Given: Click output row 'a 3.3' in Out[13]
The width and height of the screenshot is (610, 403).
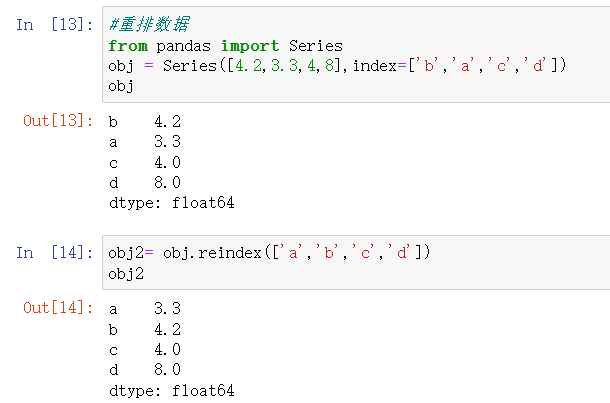Looking at the screenshot, I should click(145, 142).
